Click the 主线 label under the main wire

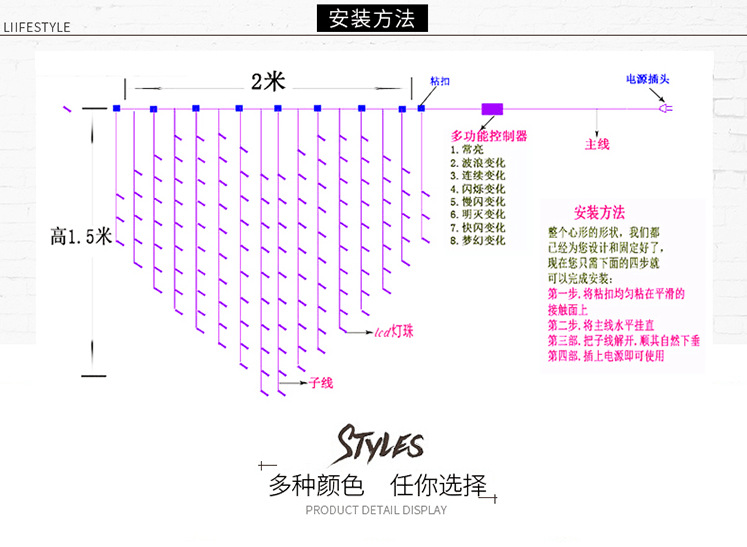tap(597, 144)
